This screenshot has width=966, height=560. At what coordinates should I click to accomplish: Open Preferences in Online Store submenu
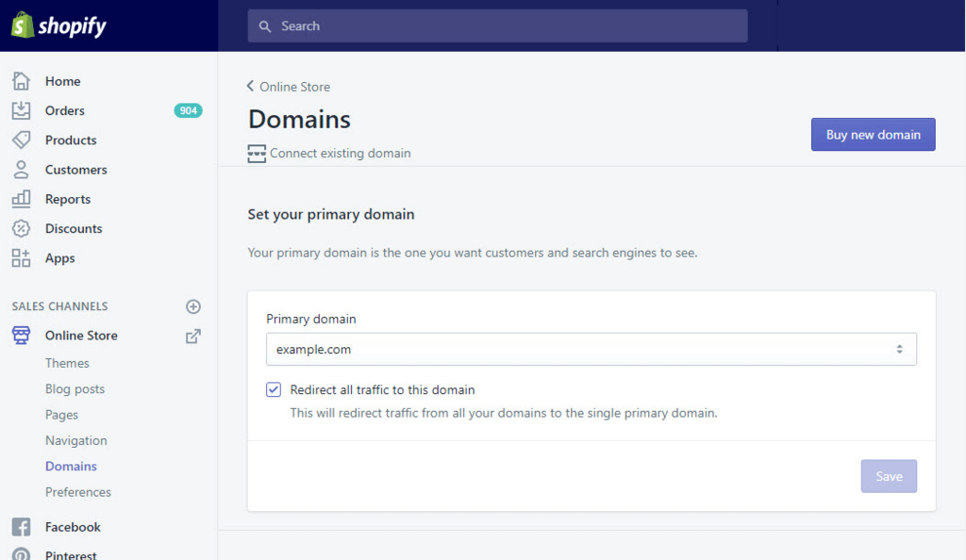pyautogui.click(x=78, y=492)
